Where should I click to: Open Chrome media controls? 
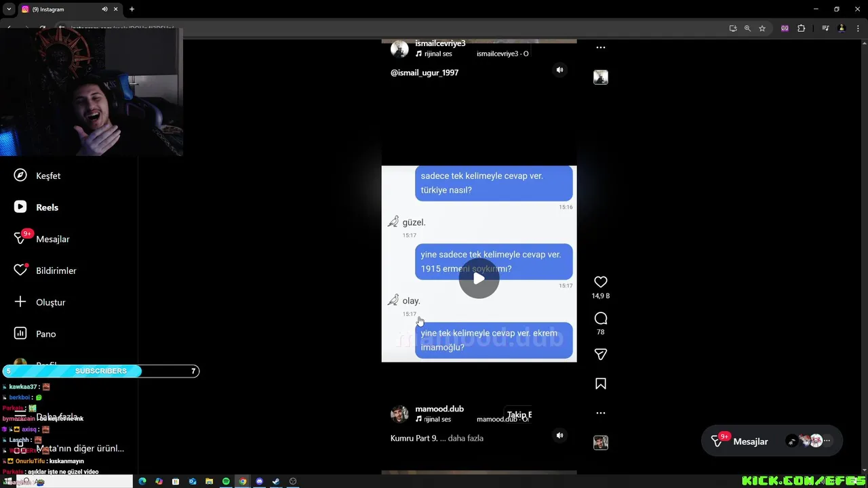pos(825,28)
